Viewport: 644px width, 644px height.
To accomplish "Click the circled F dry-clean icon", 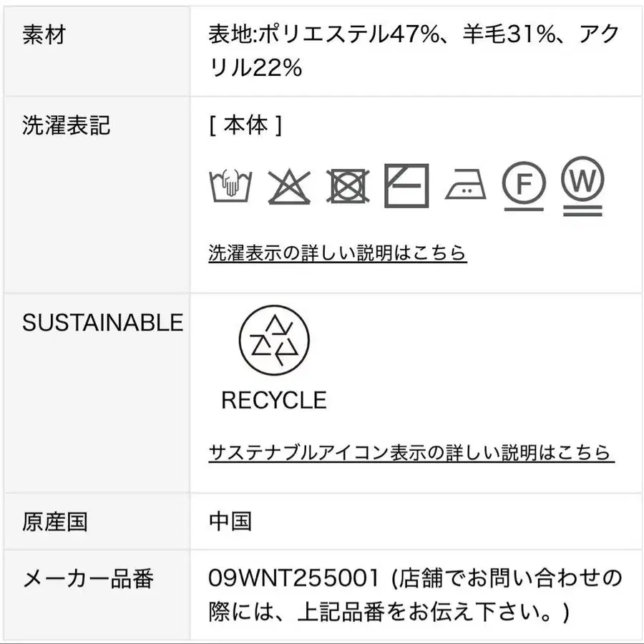I will tap(524, 186).
